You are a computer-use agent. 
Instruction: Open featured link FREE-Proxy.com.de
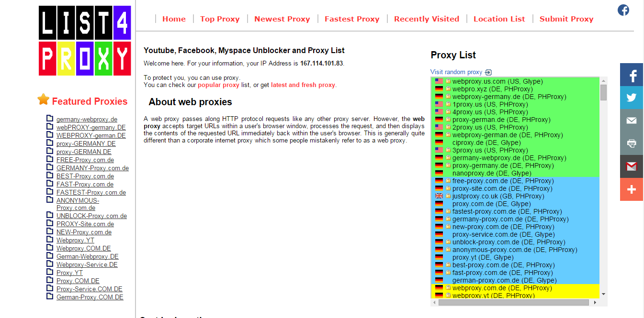click(85, 160)
